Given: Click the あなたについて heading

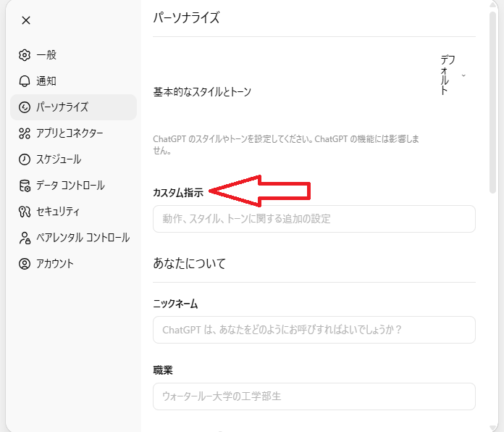Looking at the screenshot, I should coord(189,263).
